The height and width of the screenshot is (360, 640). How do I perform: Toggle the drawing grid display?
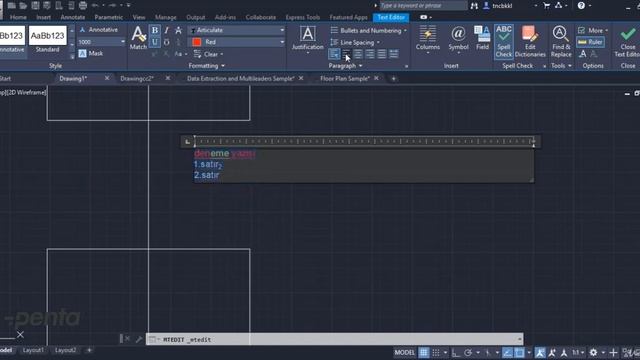click(x=424, y=353)
